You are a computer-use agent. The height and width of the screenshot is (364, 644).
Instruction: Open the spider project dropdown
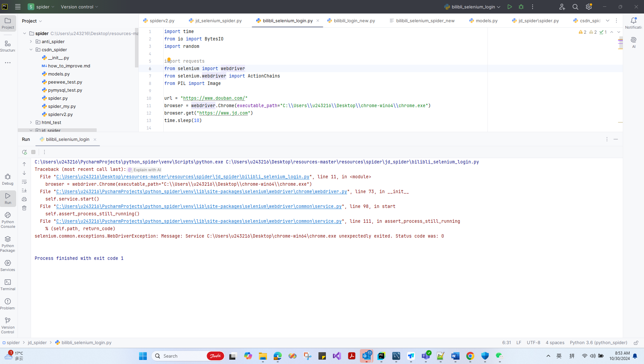(x=41, y=7)
